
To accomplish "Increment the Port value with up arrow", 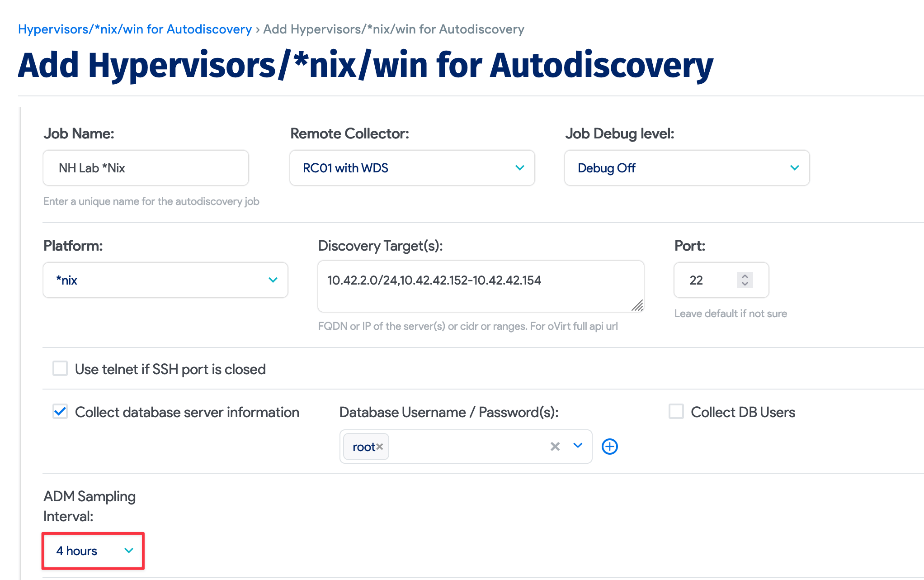I will pyautogui.click(x=745, y=276).
